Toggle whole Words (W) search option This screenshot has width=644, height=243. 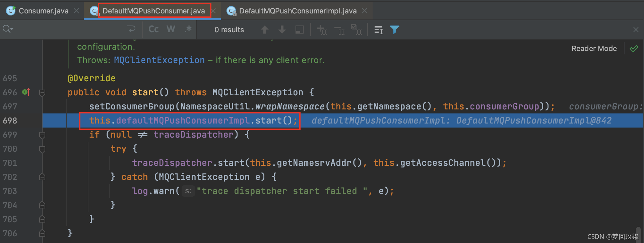tap(171, 30)
